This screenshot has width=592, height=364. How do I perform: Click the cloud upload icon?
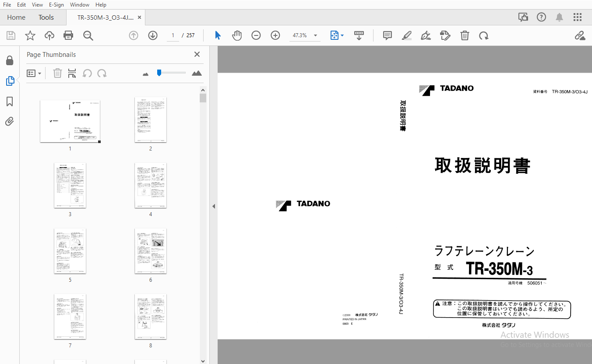point(49,35)
